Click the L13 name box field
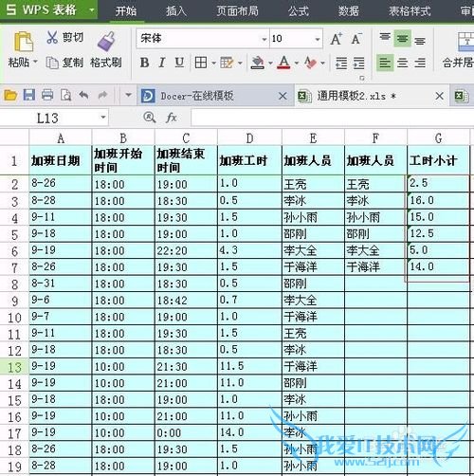474x476 pixels. tap(48, 118)
